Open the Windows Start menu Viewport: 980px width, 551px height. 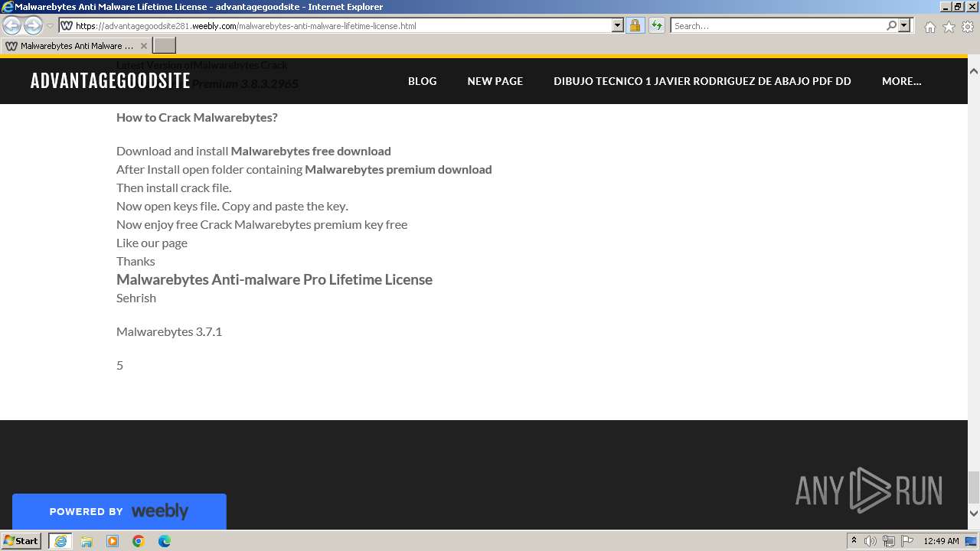tap(21, 541)
